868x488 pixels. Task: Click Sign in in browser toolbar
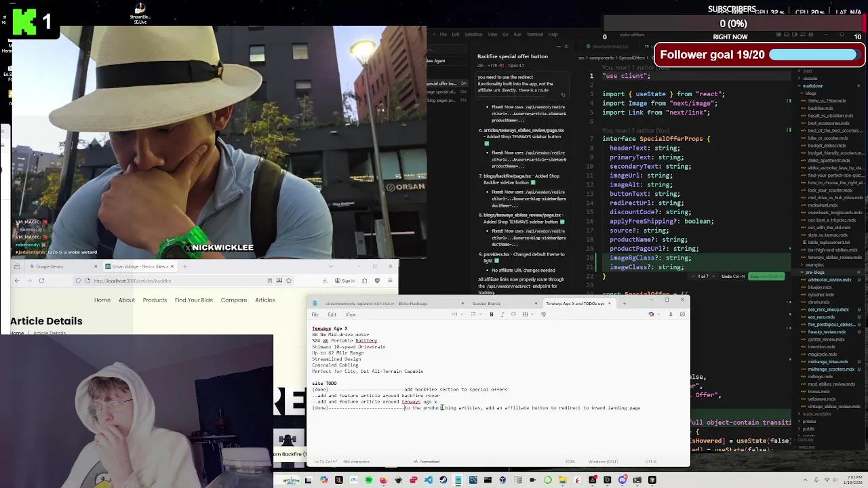click(345, 281)
